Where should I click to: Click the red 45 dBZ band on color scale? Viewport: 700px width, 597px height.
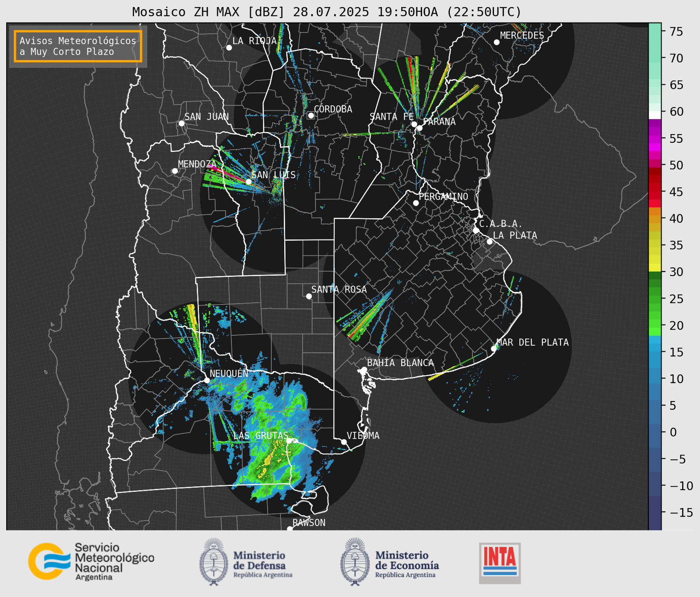point(655,192)
